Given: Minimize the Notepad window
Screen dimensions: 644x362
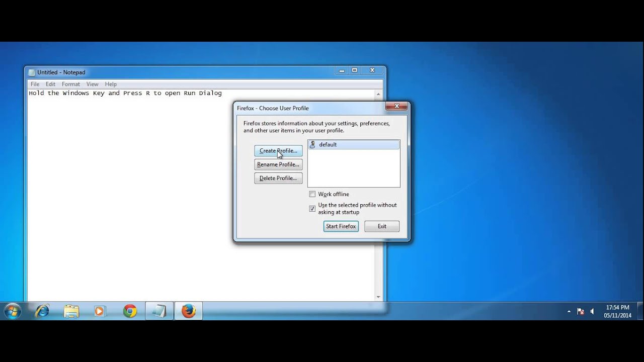Looking at the screenshot, I should click(342, 70).
